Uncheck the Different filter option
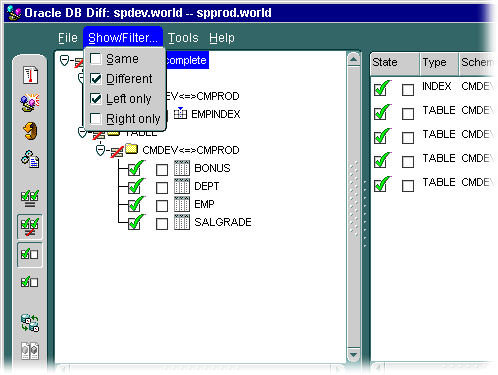The height and width of the screenshot is (375, 498). point(96,79)
